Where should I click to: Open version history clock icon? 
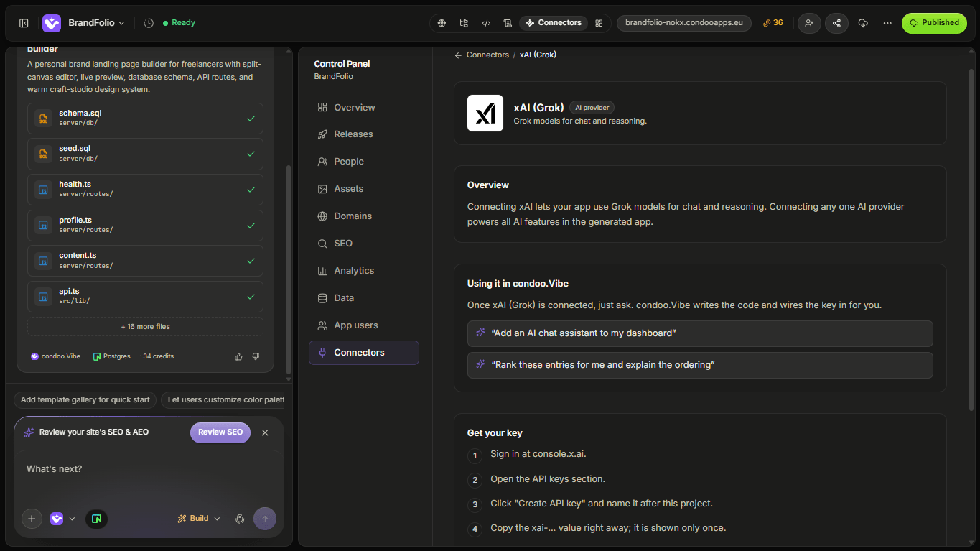coord(149,23)
